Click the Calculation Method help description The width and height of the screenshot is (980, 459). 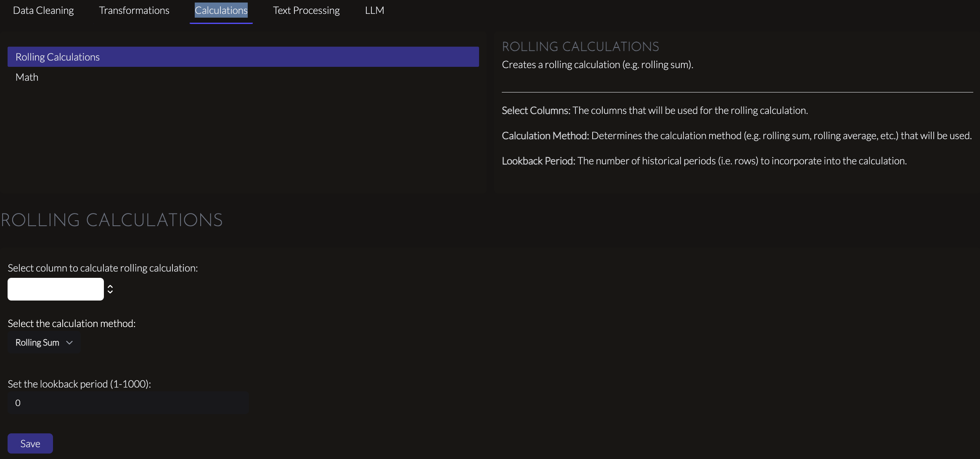click(x=737, y=136)
